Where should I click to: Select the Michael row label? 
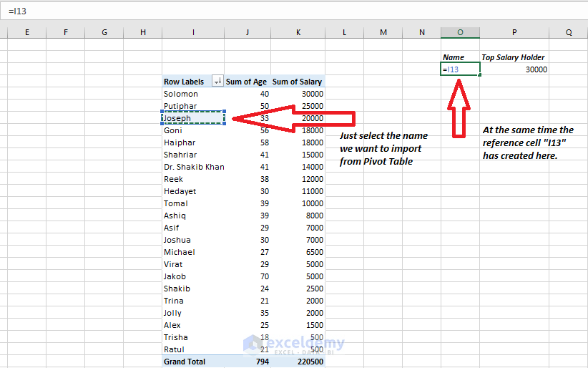193,252
